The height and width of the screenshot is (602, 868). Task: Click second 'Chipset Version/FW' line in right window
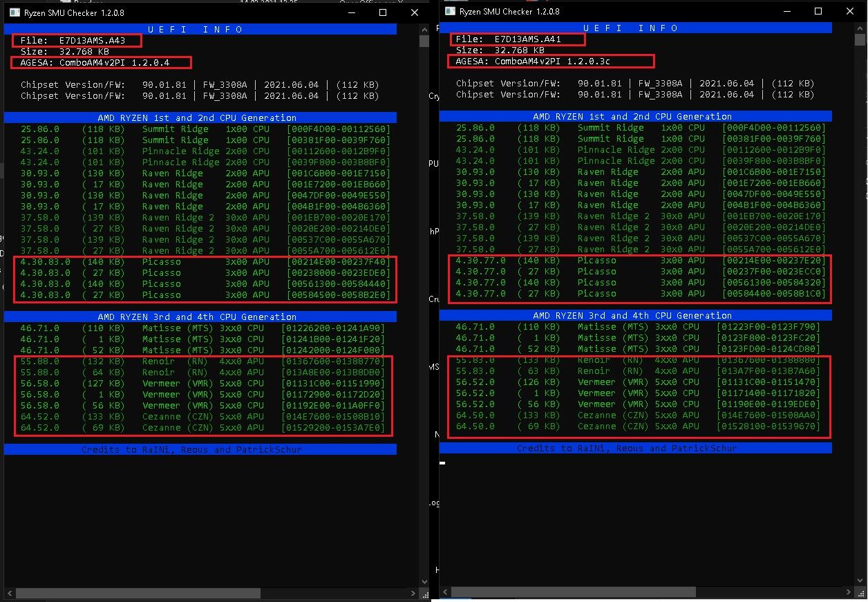point(635,94)
